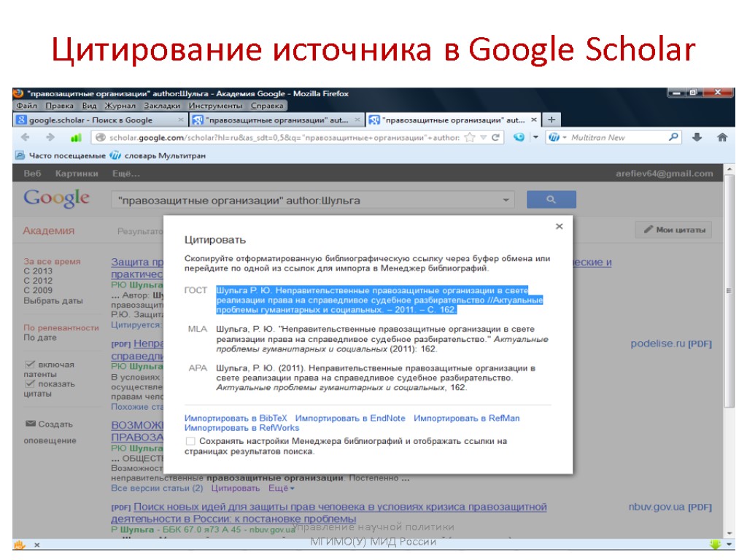Open the toolbar dropdown arrow before Multitran
747x560 pixels.
click(535, 137)
